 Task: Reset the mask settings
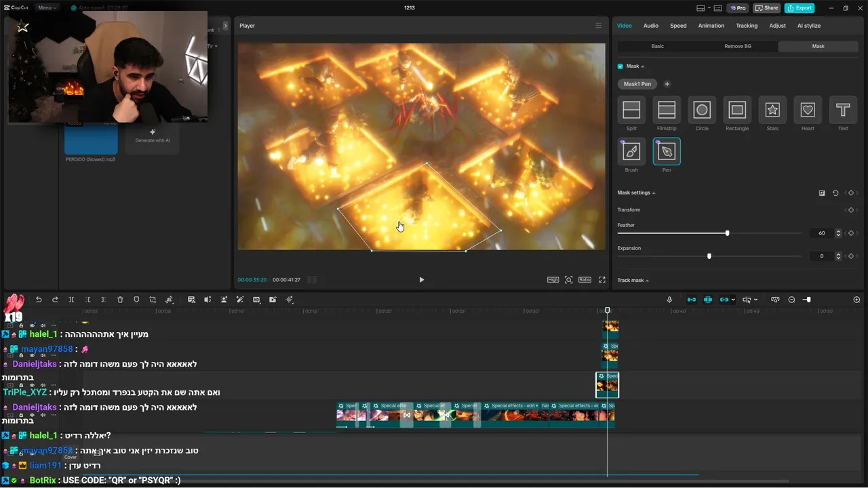tap(835, 193)
